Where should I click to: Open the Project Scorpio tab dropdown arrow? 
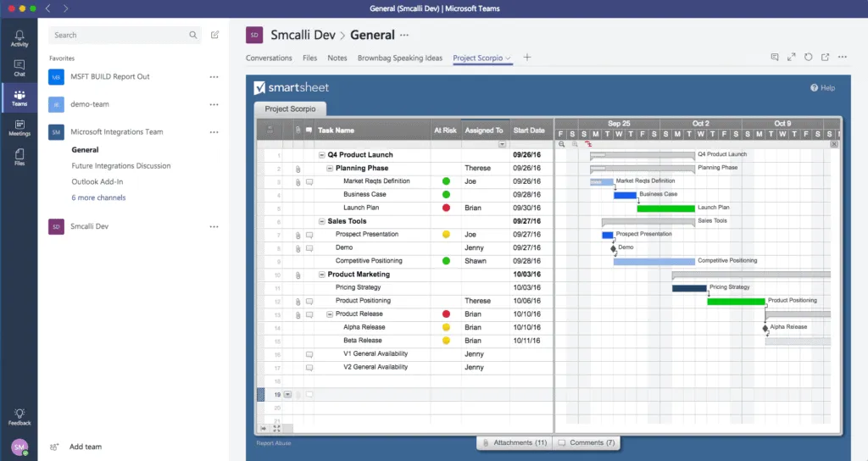pyautogui.click(x=509, y=58)
